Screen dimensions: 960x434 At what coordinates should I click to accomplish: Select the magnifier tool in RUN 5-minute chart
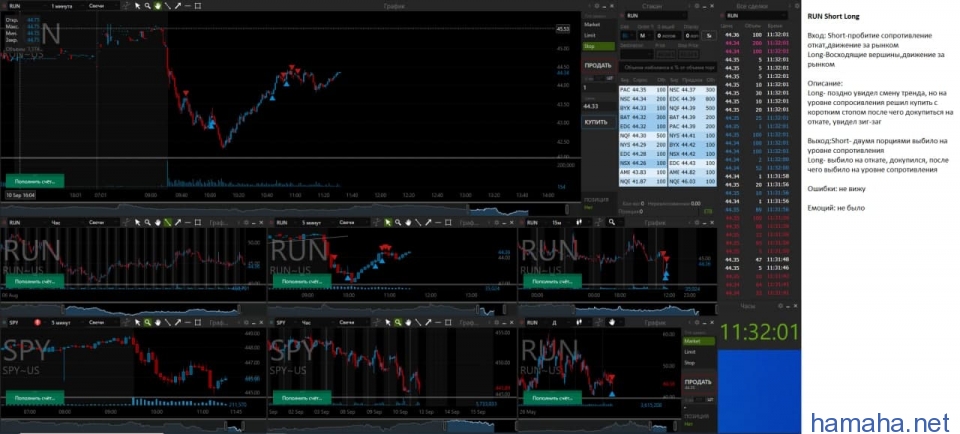click(x=398, y=222)
